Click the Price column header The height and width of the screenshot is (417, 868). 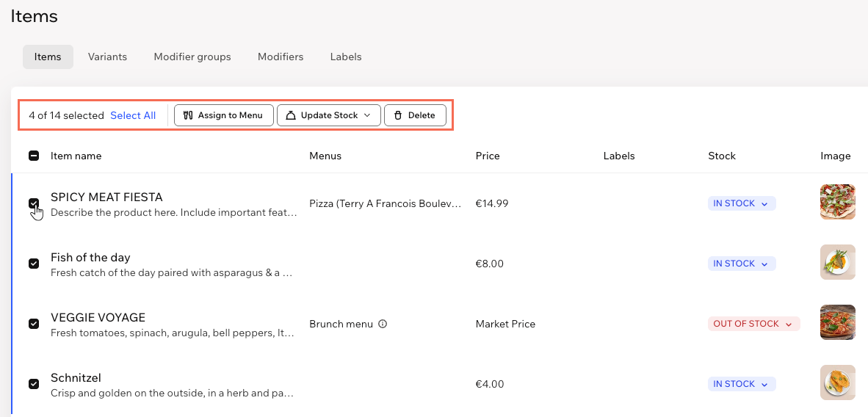[488, 156]
